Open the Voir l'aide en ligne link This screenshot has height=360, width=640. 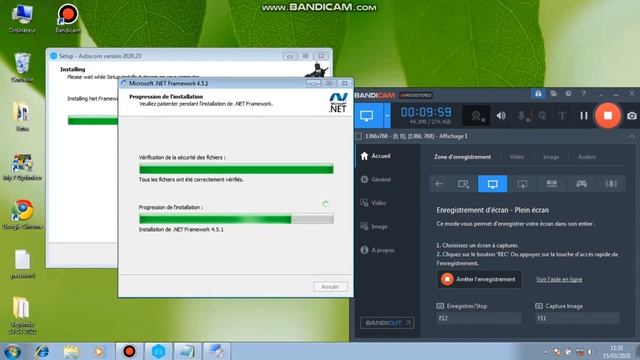click(x=559, y=280)
